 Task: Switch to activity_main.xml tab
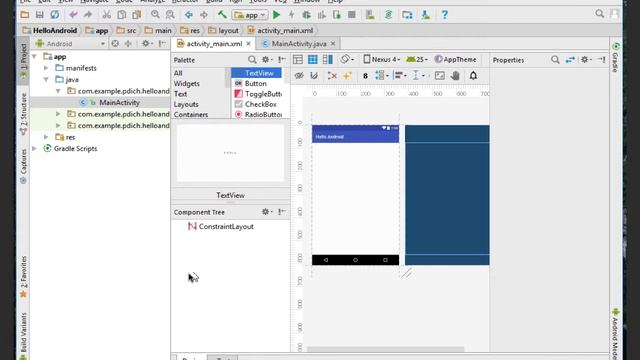pyautogui.click(x=213, y=44)
